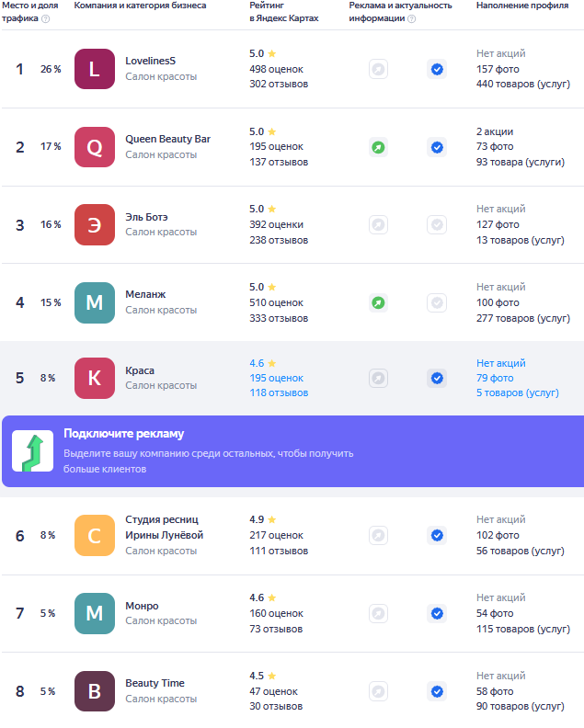Click the blue verified checkmark for Монро

(x=437, y=614)
